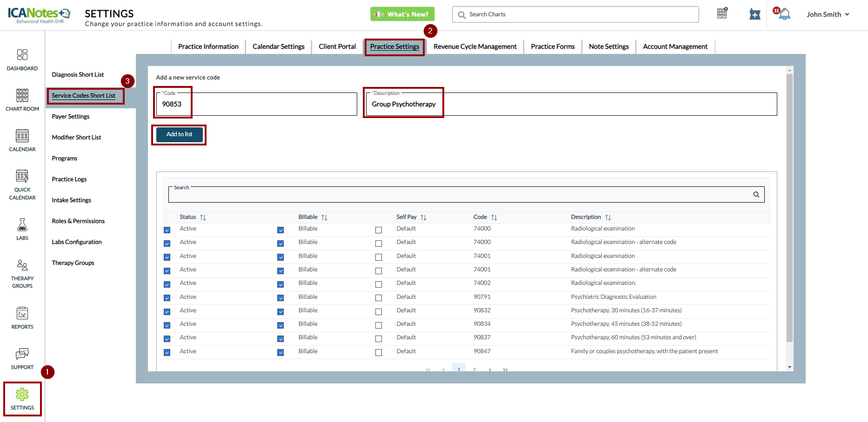Switch to the Revenue Cycle Management tab

tap(475, 46)
